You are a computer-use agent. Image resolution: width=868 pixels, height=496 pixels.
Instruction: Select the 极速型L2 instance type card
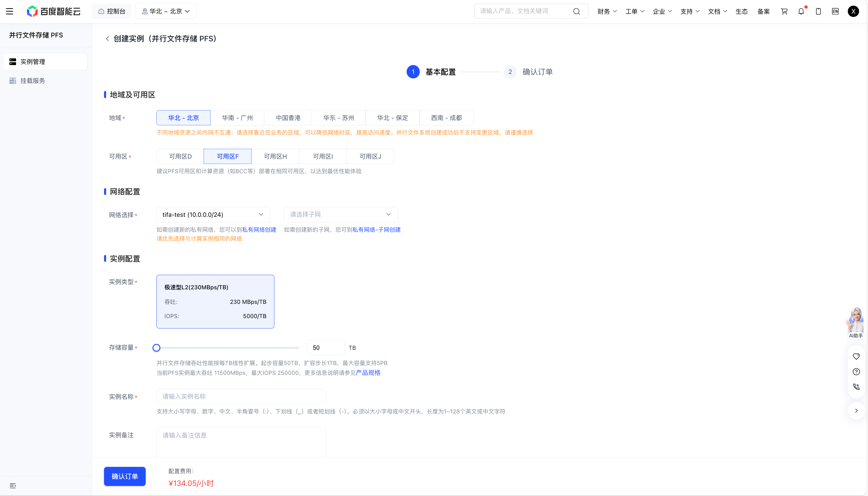pos(216,301)
